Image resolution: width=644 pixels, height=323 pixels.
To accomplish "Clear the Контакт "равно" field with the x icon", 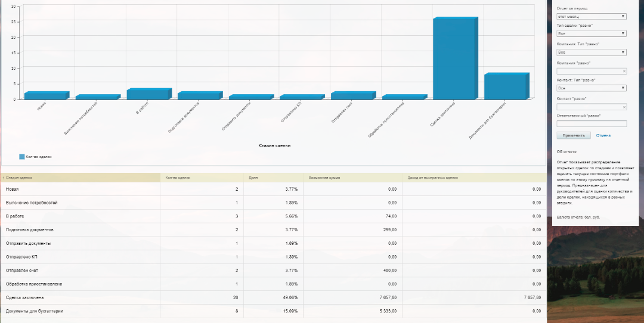I will pyautogui.click(x=624, y=107).
